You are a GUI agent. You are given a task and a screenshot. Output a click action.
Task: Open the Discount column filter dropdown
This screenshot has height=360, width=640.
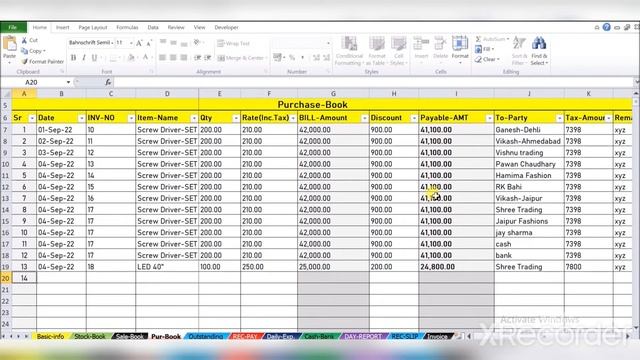pos(413,118)
